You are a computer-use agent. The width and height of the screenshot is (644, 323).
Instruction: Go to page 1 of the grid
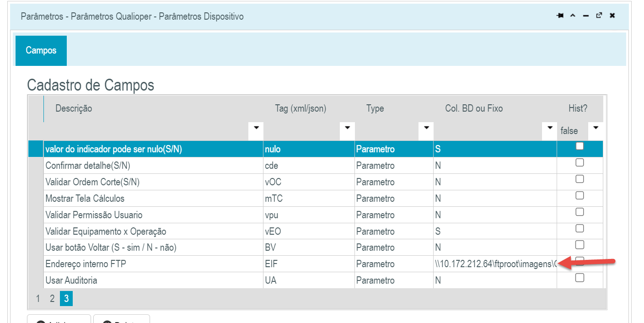pyautogui.click(x=38, y=299)
